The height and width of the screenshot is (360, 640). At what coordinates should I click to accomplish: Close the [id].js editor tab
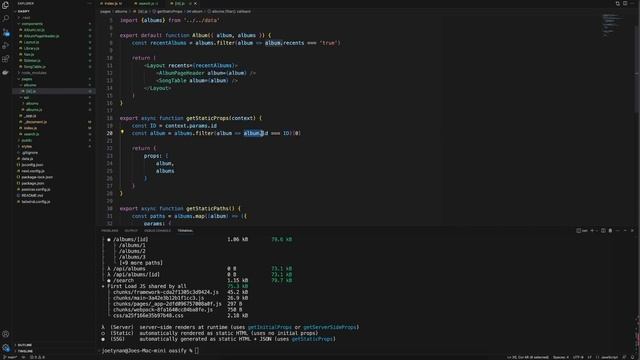pos(195,3)
